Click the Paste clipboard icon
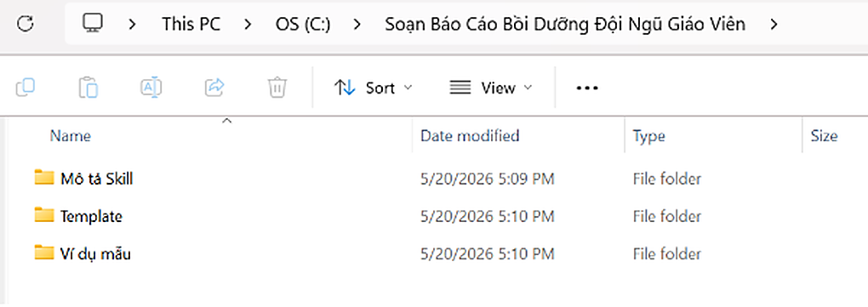Image resolution: width=868 pixels, height=307 pixels. (88, 88)
